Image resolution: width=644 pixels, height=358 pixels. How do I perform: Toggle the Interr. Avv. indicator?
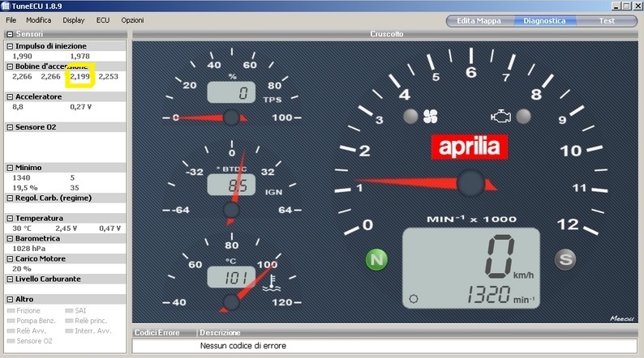[x=88, y=331]
